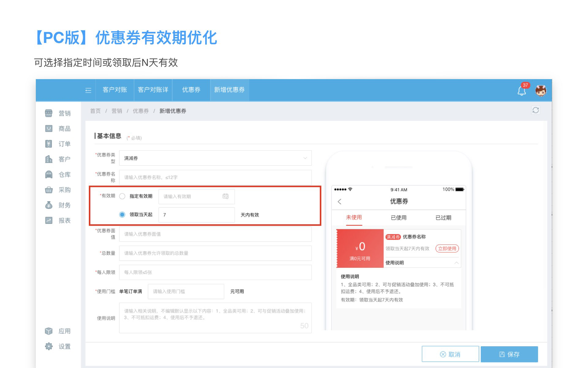The width and height of the screenshot is (588, 368).
Task: Collapse the sidebar with the hamburger icon
Action: 88,90
